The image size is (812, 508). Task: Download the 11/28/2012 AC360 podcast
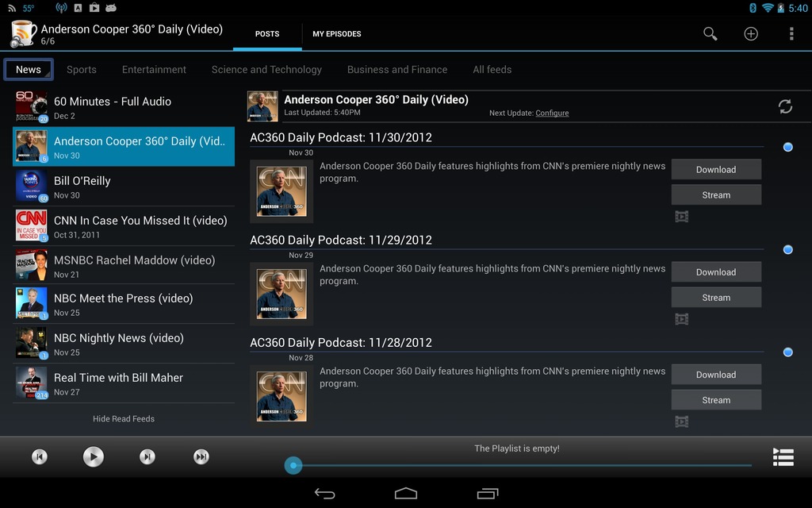pos(716,375)
